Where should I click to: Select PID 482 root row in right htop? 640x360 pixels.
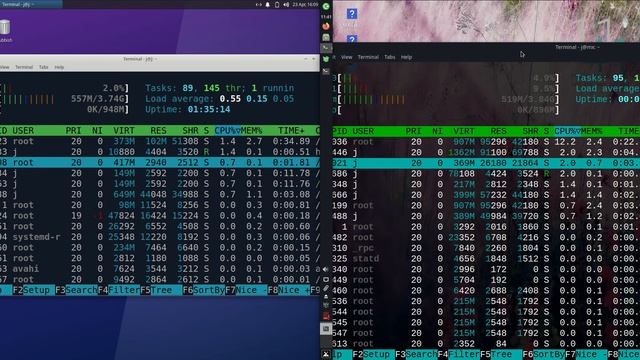coord(486,238)
